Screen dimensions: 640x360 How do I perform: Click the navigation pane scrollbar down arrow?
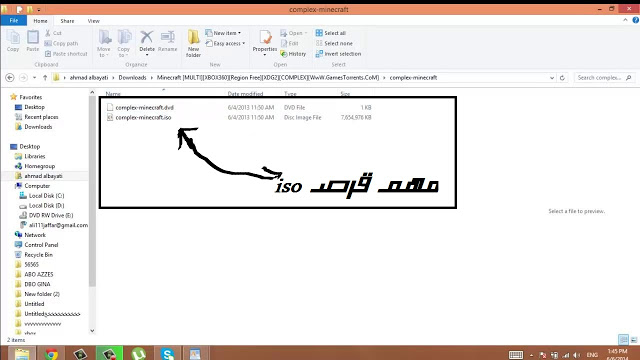(92, 331)
